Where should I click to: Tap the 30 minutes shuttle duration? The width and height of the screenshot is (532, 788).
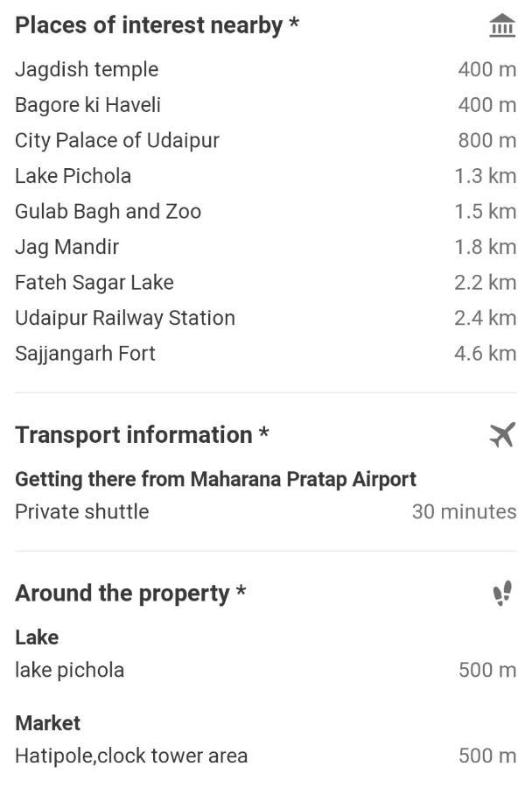click(x=464, y=511)
